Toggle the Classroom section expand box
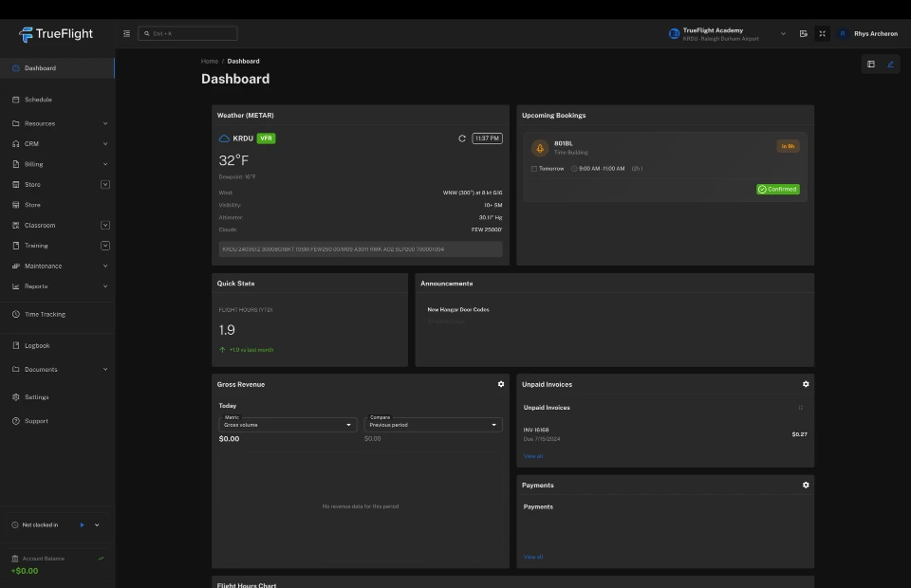This screenshot has height=588, width=911. pyautogui.click(x=105, y=225)
